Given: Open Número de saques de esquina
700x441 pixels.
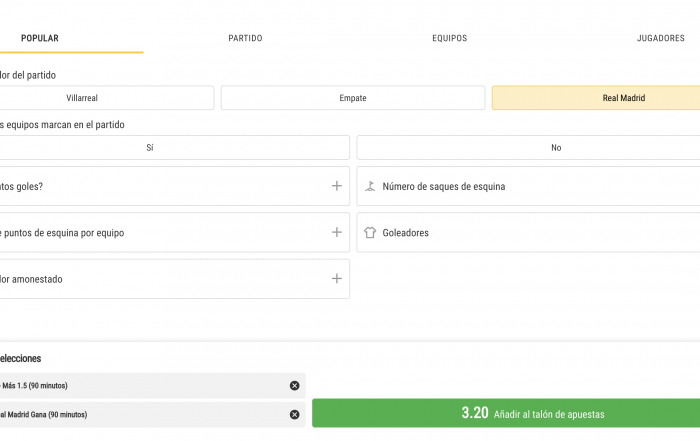Looking at the screenshot, I should tap(528, 186).
